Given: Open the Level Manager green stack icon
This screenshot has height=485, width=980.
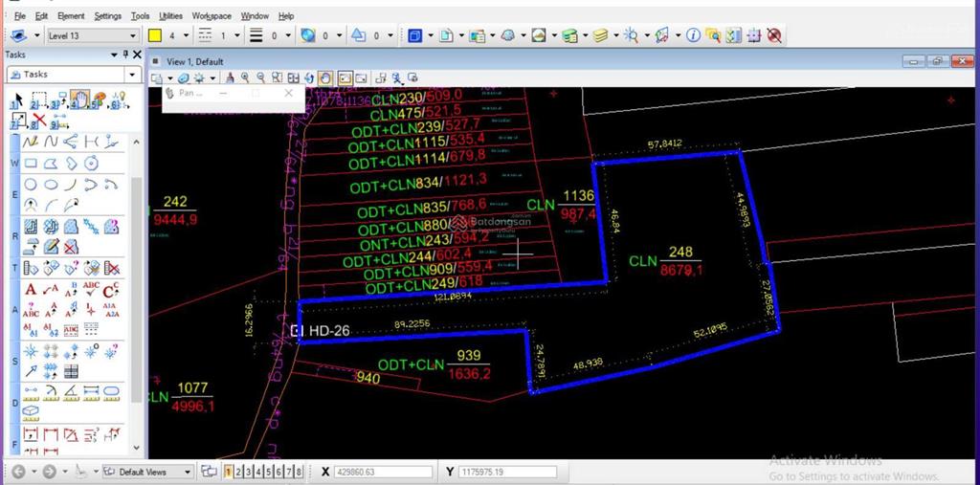Looking at the screenshot, I should tap(569, 35).
